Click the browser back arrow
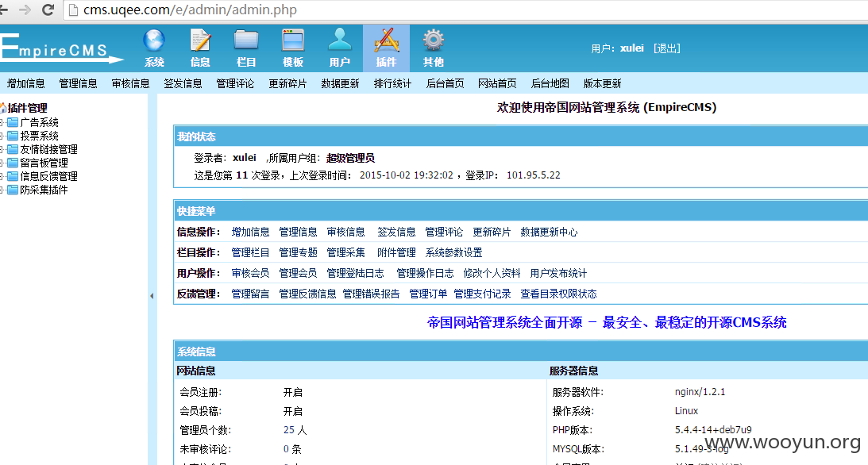 click(x=3, y=10)
